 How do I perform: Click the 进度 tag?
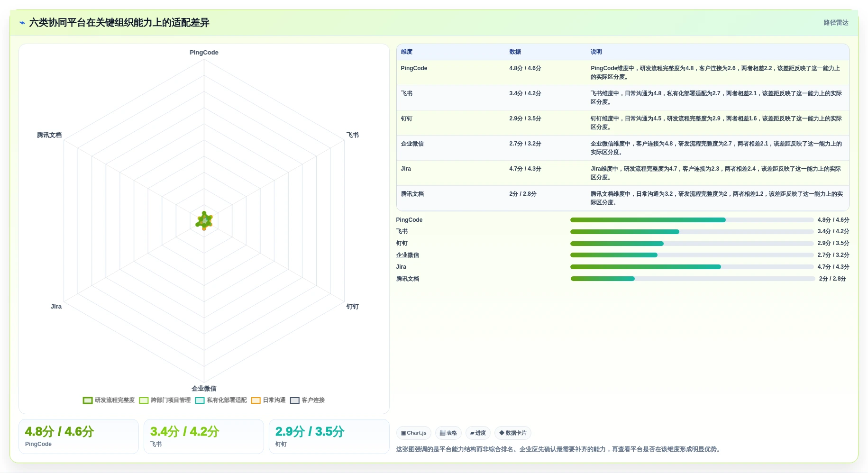478,433
